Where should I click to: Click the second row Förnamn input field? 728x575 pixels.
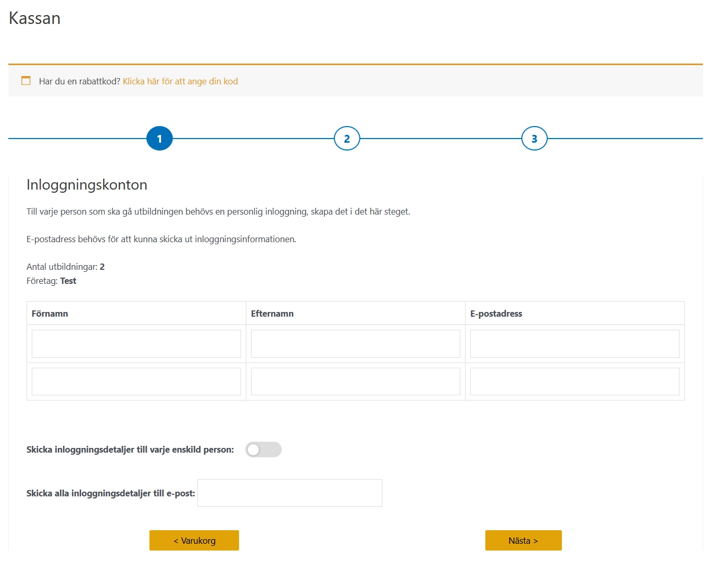[x=136, y=381]
